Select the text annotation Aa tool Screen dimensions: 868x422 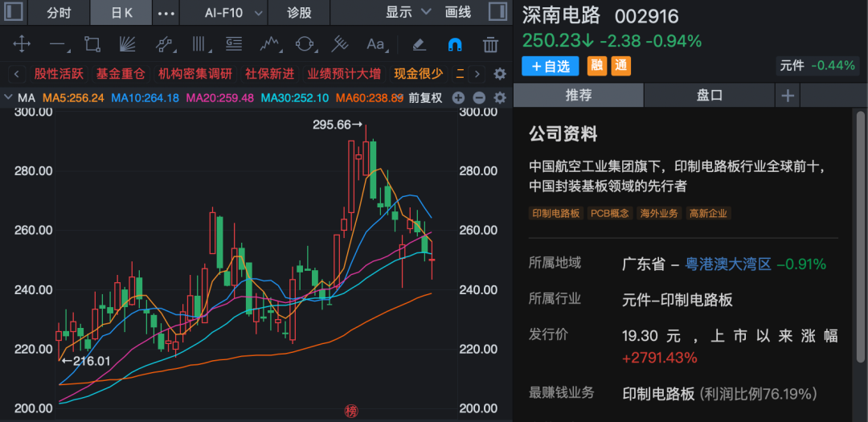click(x=375, y=43)
